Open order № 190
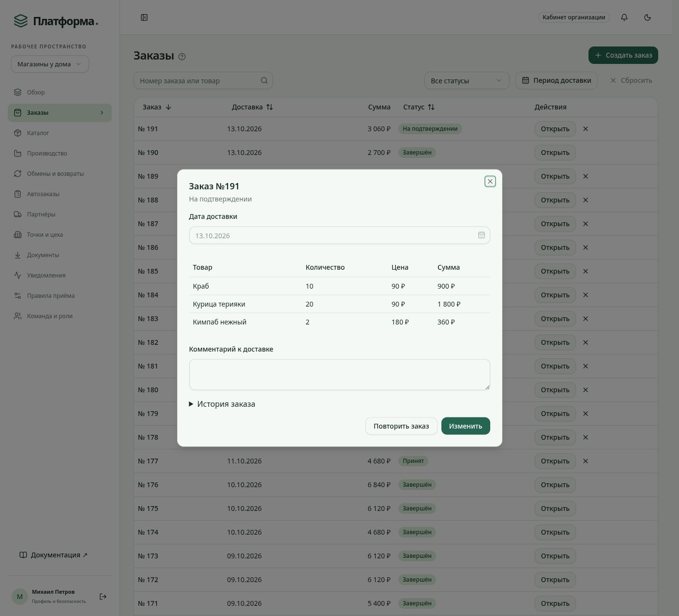This screenshot has height=616, width=679. [x=555, y=153]
